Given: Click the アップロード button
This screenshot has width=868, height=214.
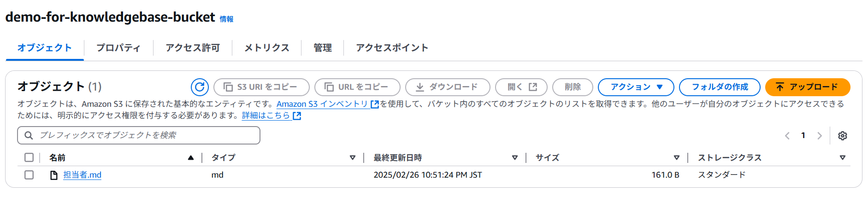Looking at the screenshot, I should (x=808, y=87).
